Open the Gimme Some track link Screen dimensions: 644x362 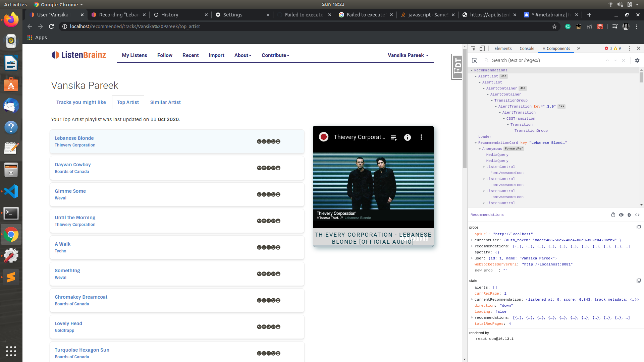click(70, 191)
